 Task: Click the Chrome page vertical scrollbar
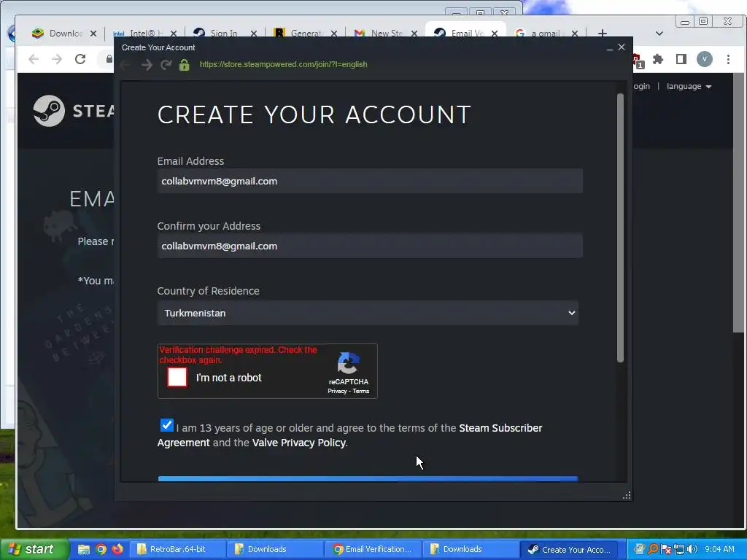click(x=738, y=204)
